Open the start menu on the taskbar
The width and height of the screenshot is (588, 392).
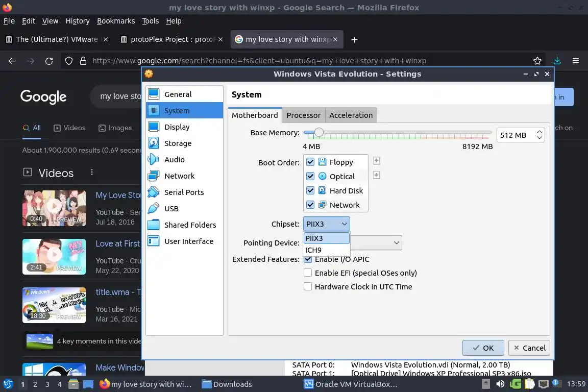[x=8, y=384]
